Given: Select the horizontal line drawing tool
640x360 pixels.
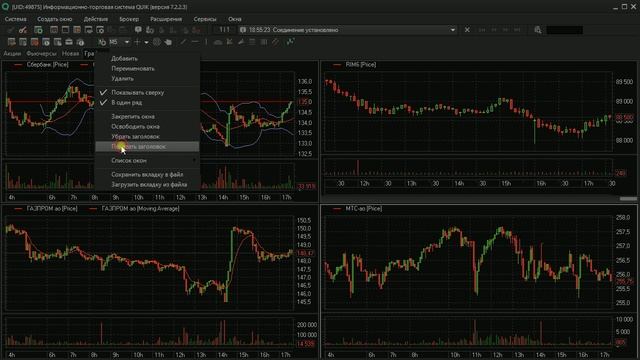Looking at the screenshot, I should tap(195, 42).
